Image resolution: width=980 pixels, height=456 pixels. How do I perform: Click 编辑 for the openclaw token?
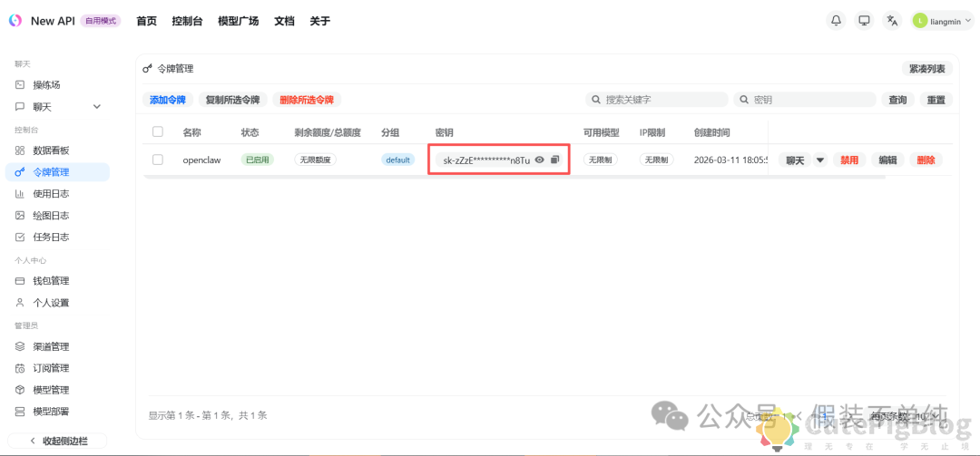pyautogui.click(x=888, y=160)
